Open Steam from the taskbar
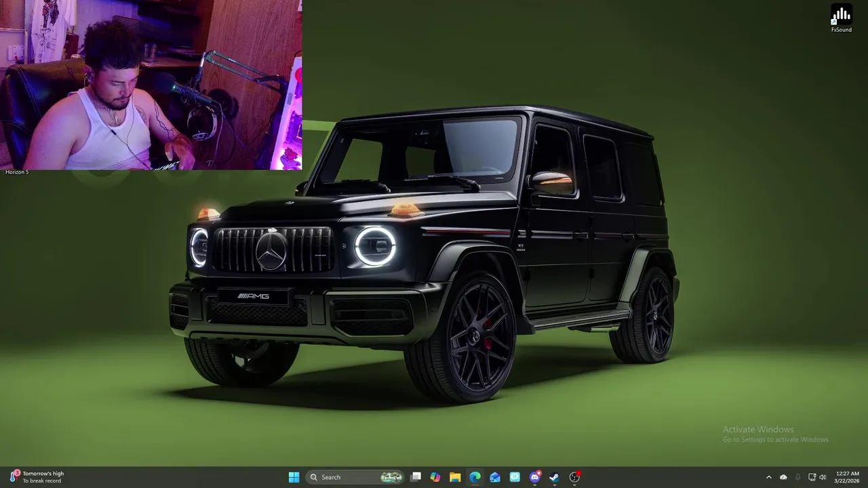The image size is (868, 488). click(554, 477)
